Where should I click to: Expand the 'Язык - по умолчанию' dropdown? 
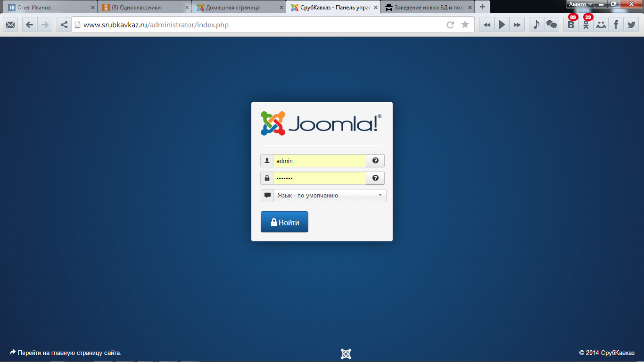tap(330, 196)
